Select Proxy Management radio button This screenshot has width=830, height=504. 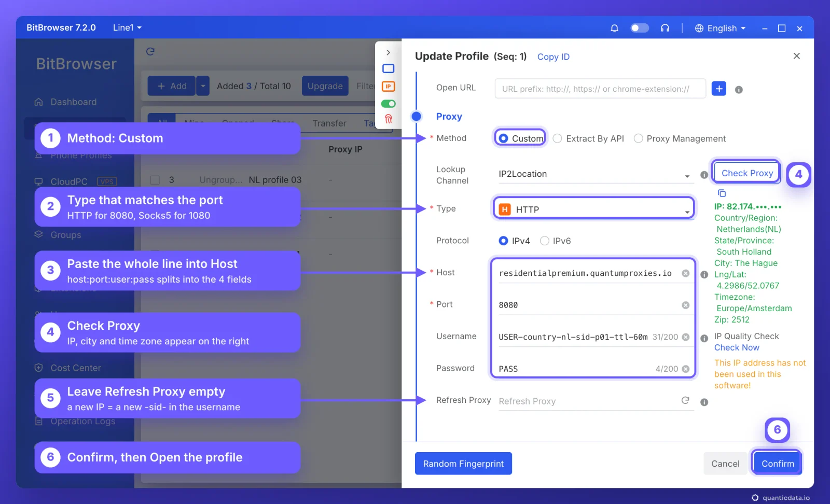(x=639, y=138)
